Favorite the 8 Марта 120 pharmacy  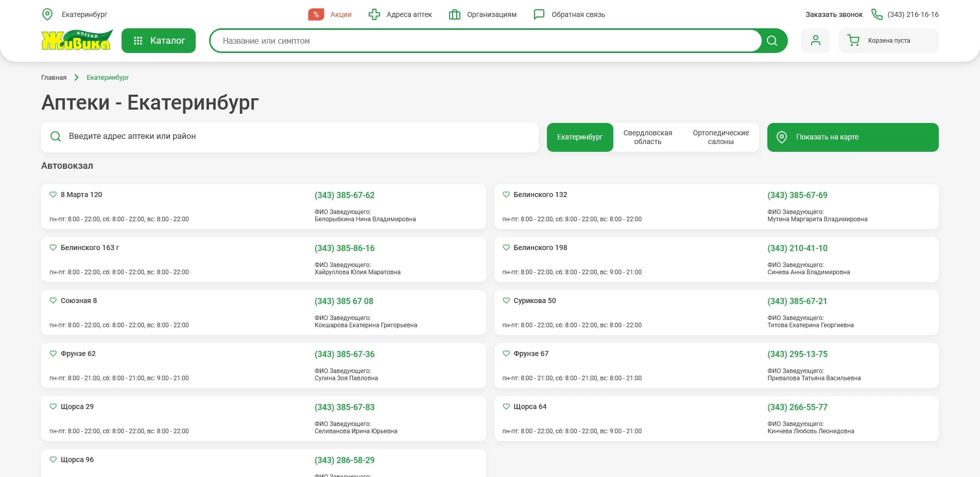pyautogui.click(x=53, y=195)
